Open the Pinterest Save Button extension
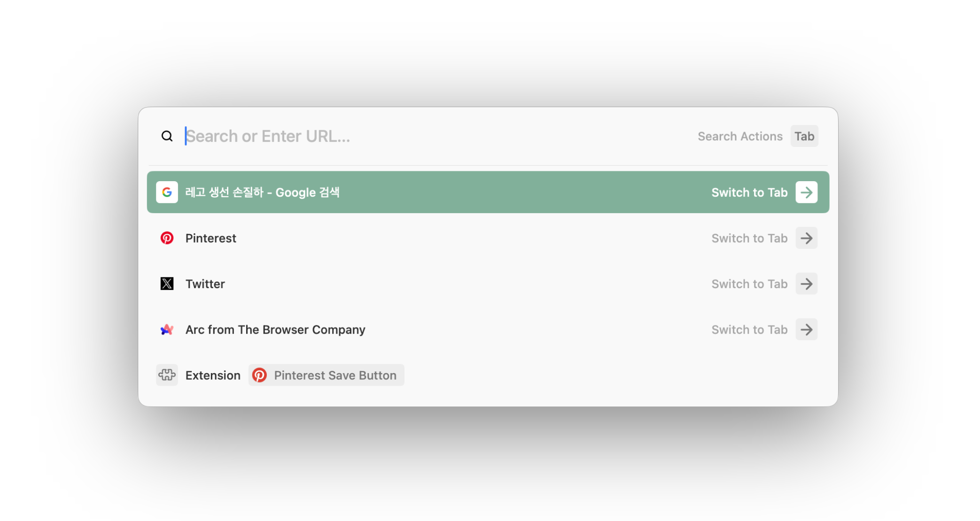Screen dimensions: 980x521 pyautogui.click(x=334, y=375)
